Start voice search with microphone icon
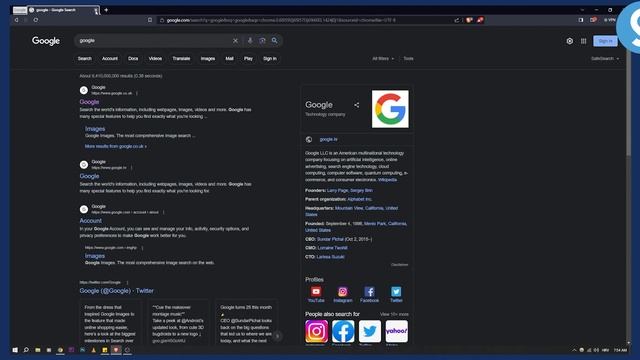Image resolution: width=640 pixels, height=360 pixels. pyautogui.click(x=250, y=41)
